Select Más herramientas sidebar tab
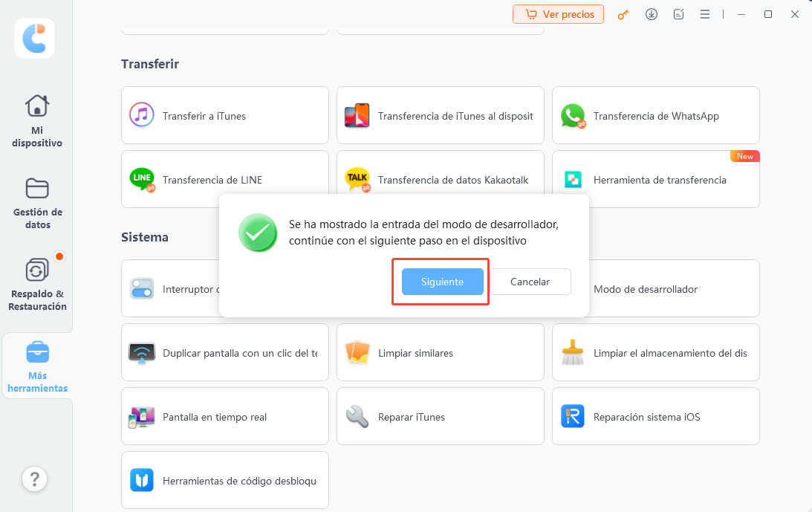The image size is (812, 512). pyautogui.click(x=37, y=366)
